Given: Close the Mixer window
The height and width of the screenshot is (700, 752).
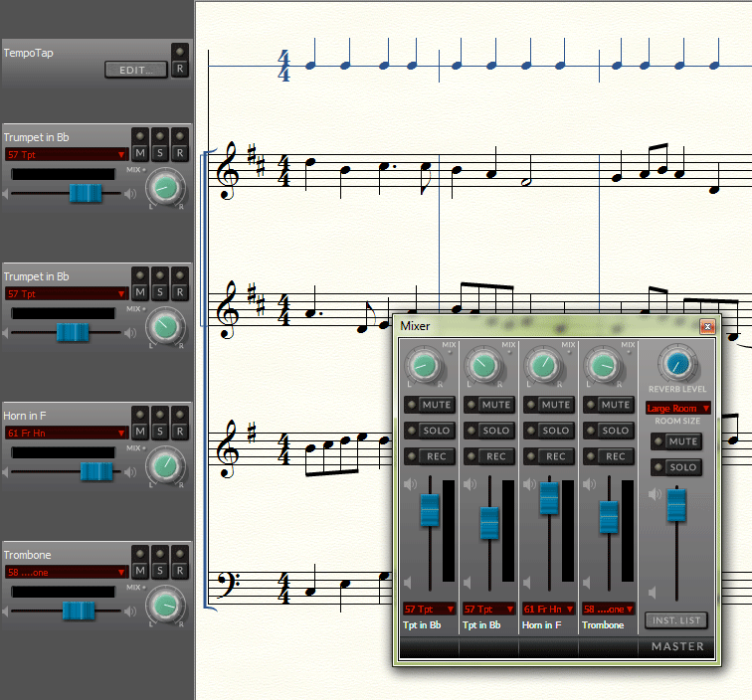Looking at the screenshot, I should [x=707, y=326].
